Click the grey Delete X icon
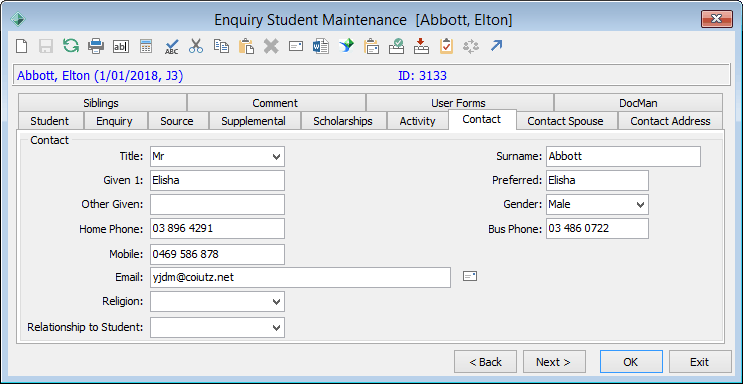 pos(271,46)
